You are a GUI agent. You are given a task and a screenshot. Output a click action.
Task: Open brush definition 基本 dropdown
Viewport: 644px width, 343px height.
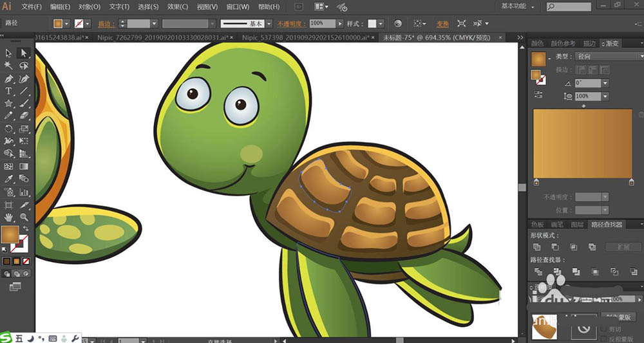(269, 24)
